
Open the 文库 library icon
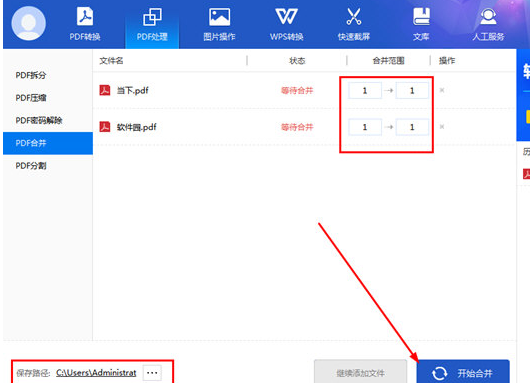pos(421,24)
